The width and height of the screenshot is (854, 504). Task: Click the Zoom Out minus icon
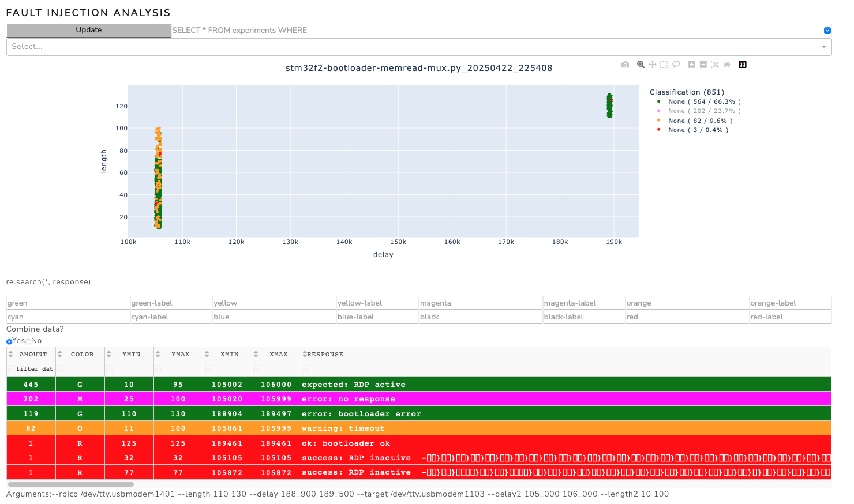pyautogui.click(x=703, y=65)
